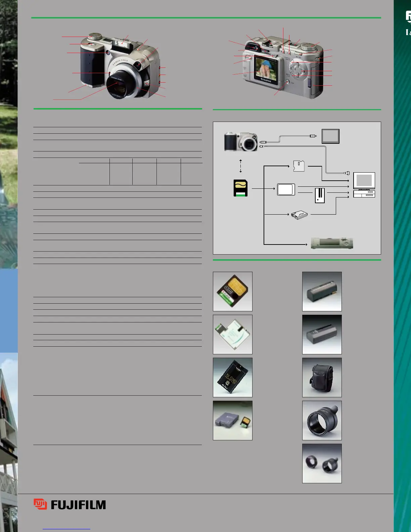Select the SmartMedia card accessory thumbnail
Image resolution: width=411 pixels, height=532 pixels.
point(233,292)
